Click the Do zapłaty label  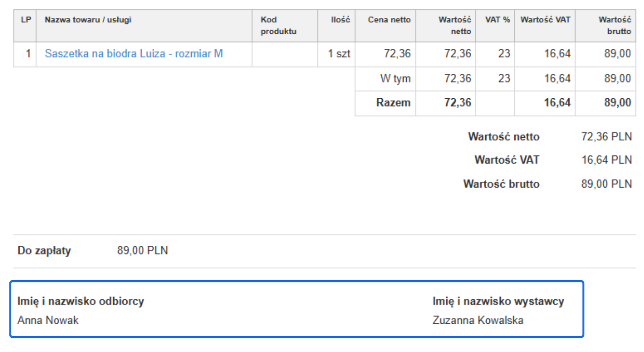click(44, 250)
